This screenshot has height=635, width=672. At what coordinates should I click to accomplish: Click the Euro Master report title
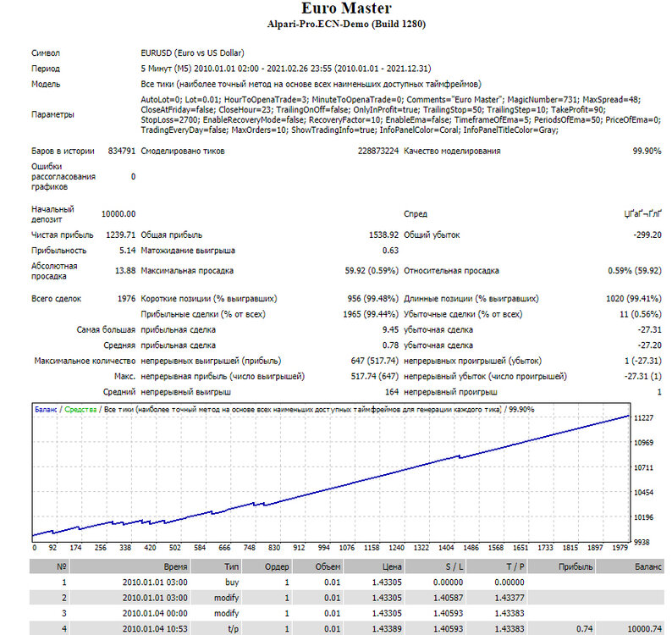click(346, 8)
